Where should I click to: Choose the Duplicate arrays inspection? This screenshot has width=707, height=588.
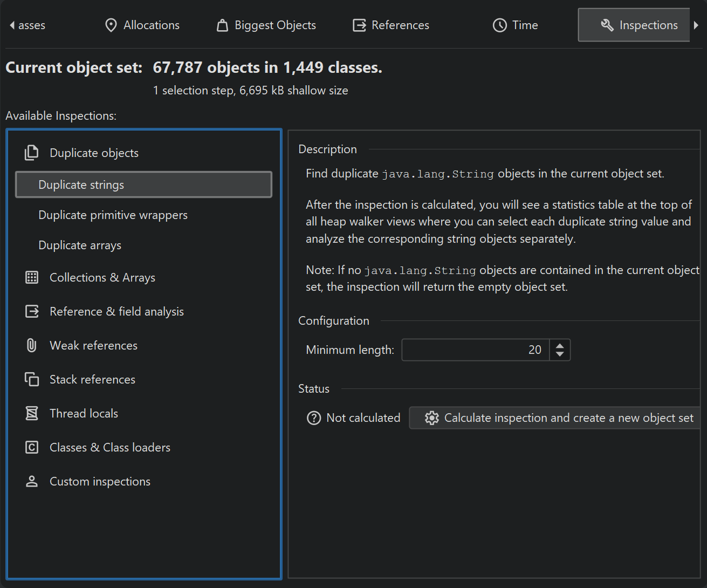[x=80, y=245]
